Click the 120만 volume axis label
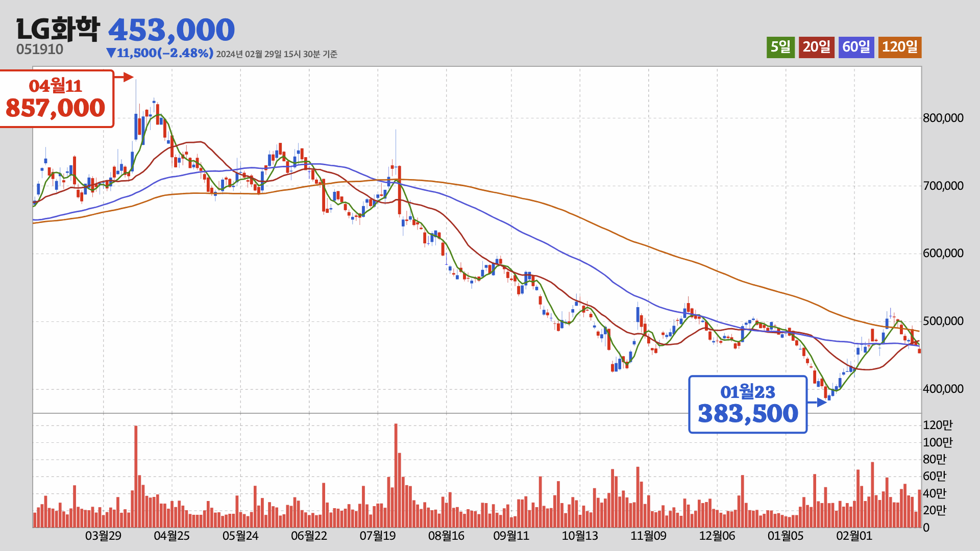The width and height of the screenshot is (980, 551). pyautogui.click(x=938, y=425)
